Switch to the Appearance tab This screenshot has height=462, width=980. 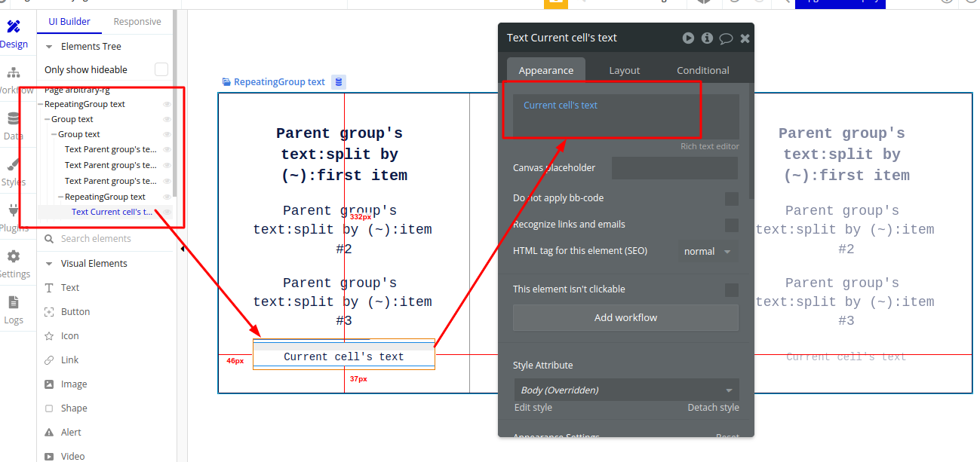pos(546,70)
